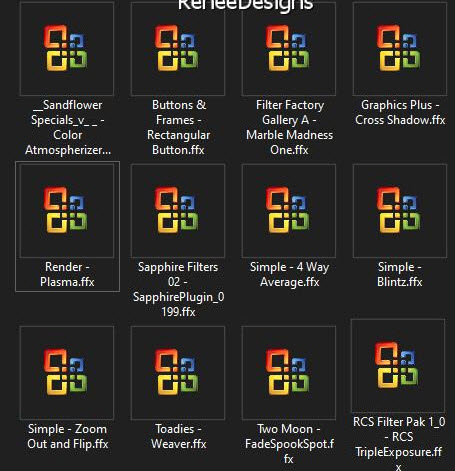Screen dimensions: 455x471
Task: Click the 'Simple - Zoom Out and Flip.ffx' label
Action: 68,436
